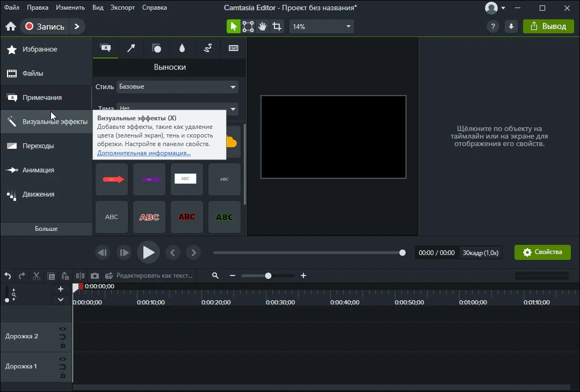The width and height of the screenshot is (580, 392).
Task: Click the Cut scissors icon
Action: pos(37,275)
